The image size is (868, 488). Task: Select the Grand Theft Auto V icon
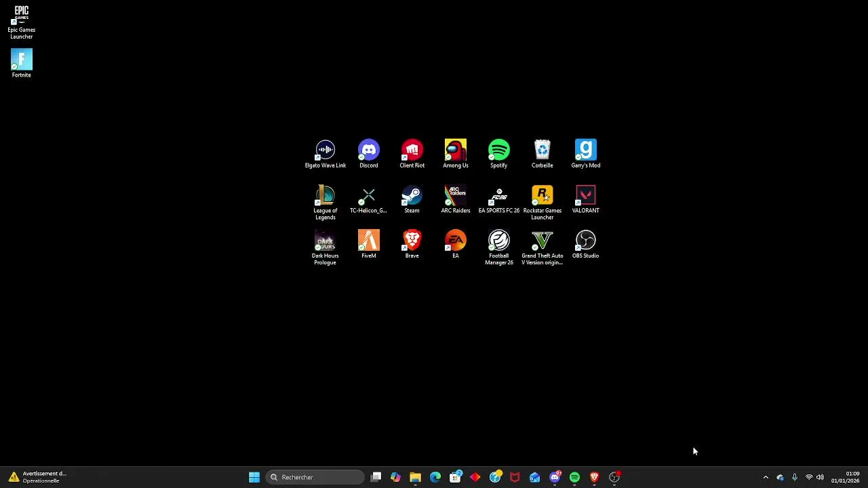coord(542,248)
